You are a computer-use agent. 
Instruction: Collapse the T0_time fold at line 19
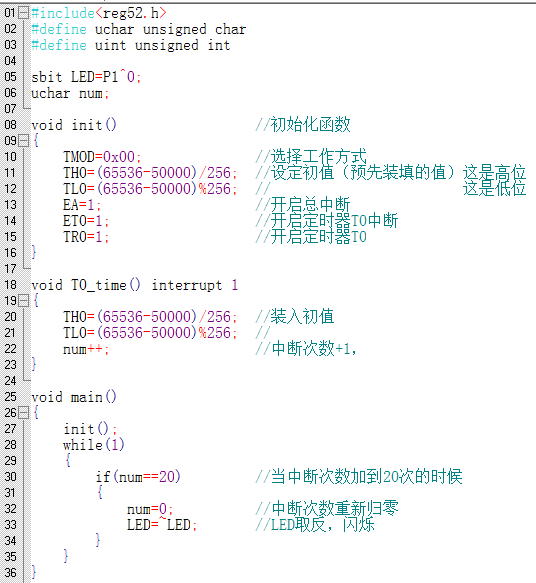(x=23, y=300)
